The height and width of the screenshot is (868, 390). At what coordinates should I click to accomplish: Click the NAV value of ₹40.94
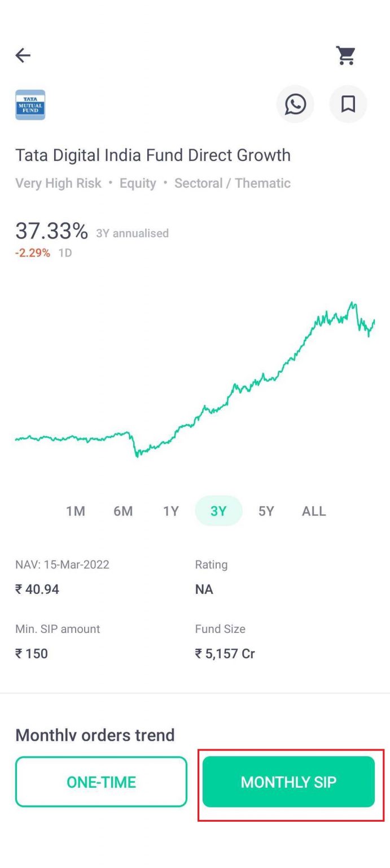point(36,589)
